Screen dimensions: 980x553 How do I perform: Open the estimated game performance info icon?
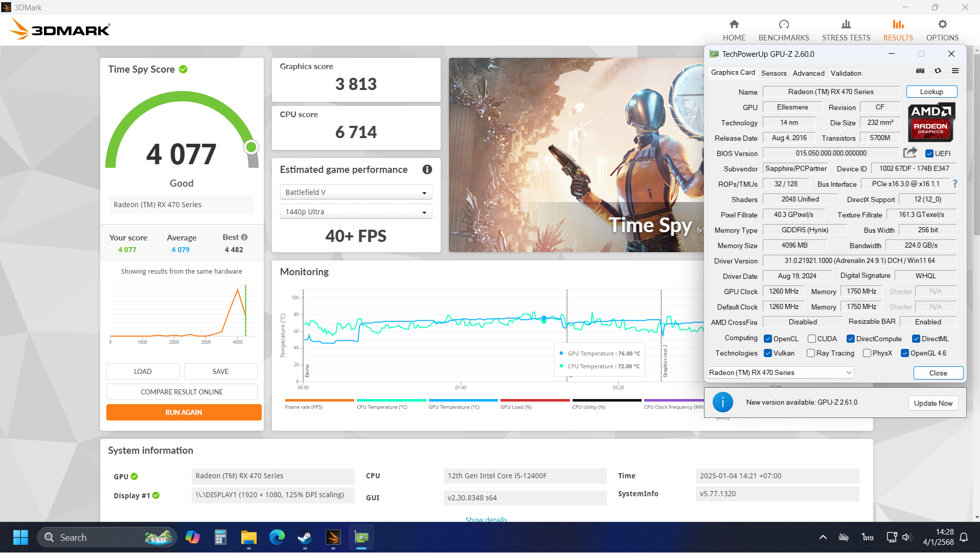coord(427,169)
